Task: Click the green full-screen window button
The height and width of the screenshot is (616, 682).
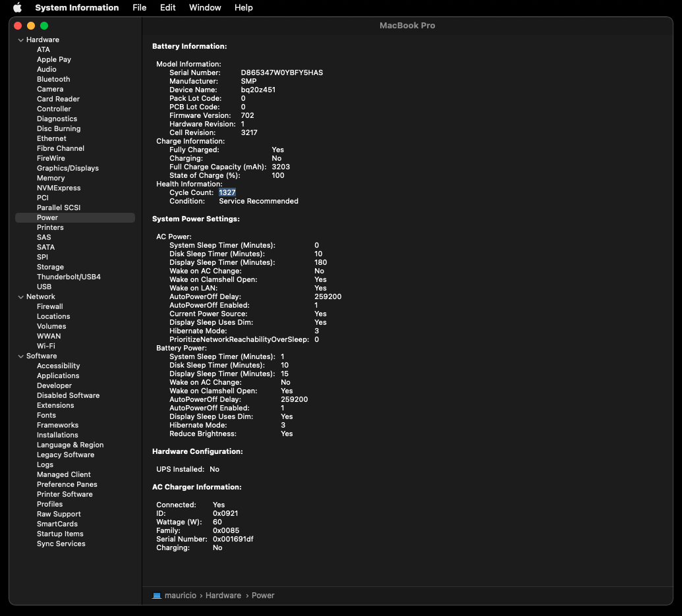Action: tap(44, 26)
